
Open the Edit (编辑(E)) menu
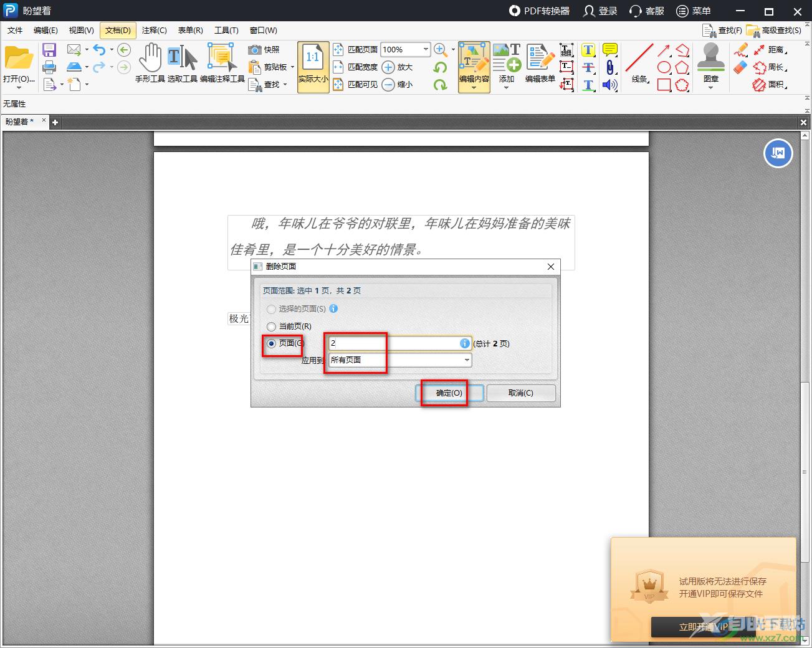(x=45, y=30)
